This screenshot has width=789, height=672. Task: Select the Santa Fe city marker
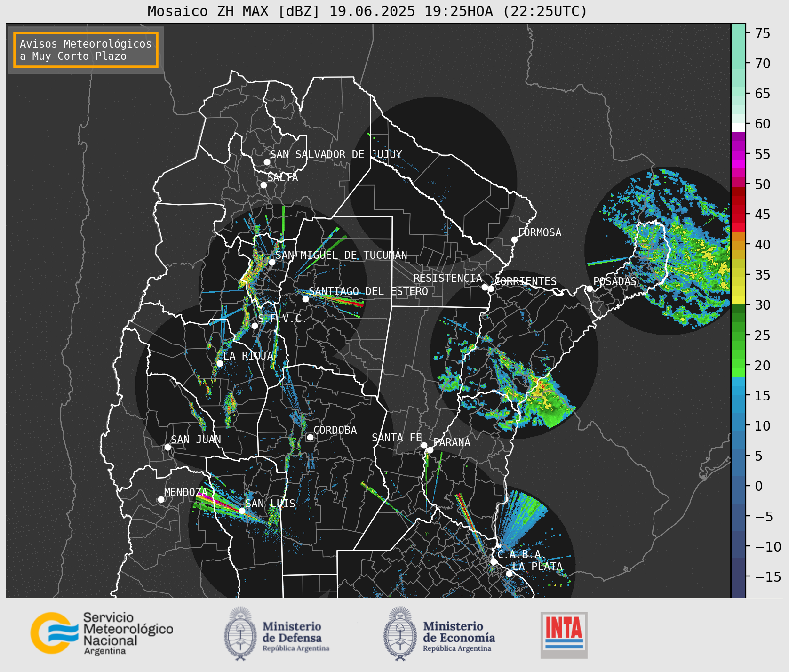[x=424, y=445]
